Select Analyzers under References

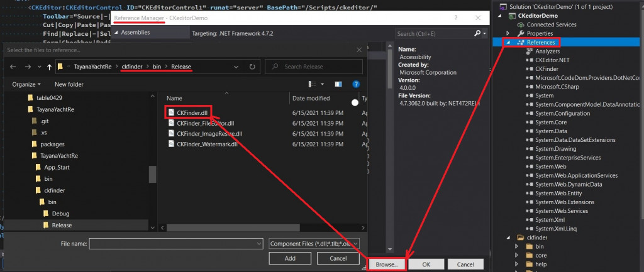547,52
